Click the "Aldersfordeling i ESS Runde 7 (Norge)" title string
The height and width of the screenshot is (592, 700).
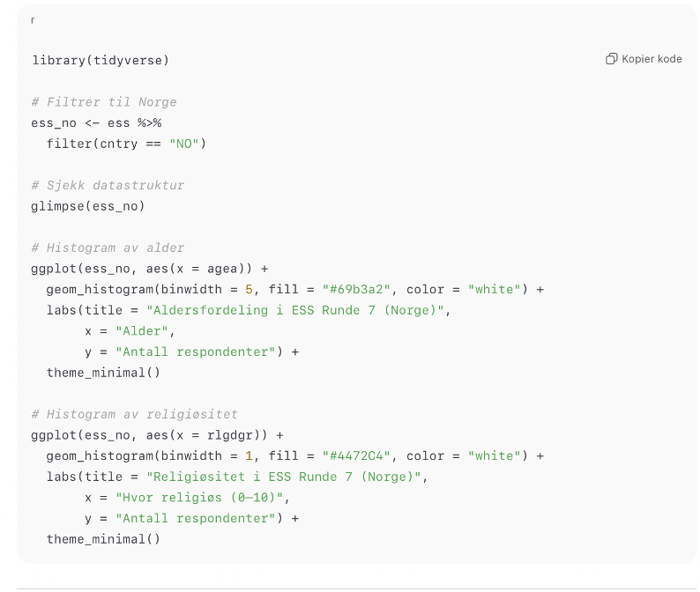point(298,310)
